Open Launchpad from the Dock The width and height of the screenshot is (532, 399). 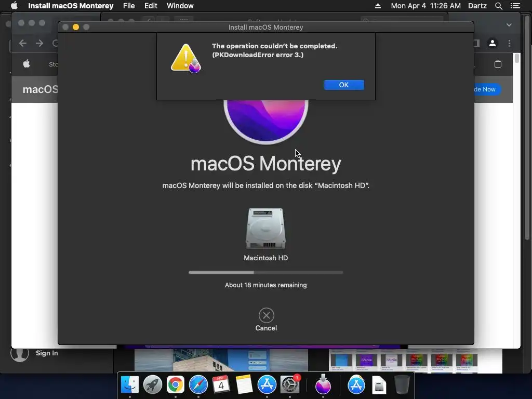click(x=153, y=385)
